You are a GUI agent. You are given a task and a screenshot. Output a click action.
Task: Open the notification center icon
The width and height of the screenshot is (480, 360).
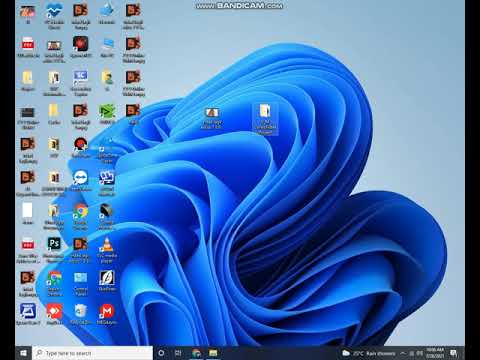click(454, 353)
